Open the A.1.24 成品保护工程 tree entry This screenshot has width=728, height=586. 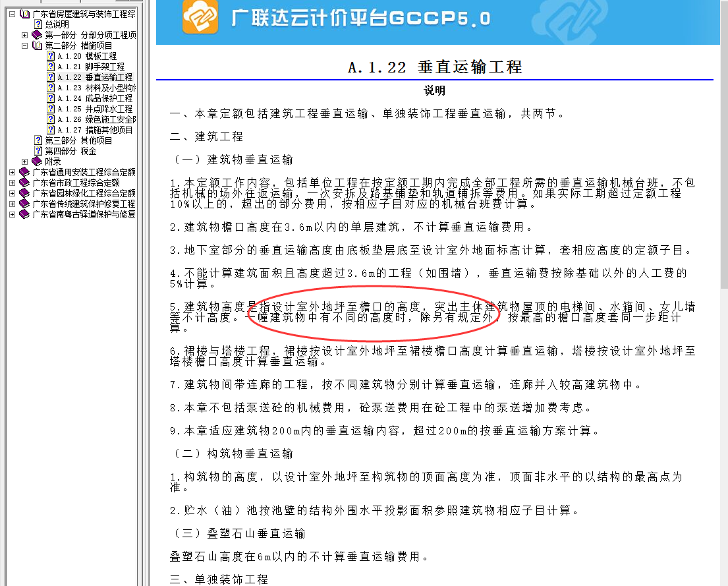(x=95, y=98)
